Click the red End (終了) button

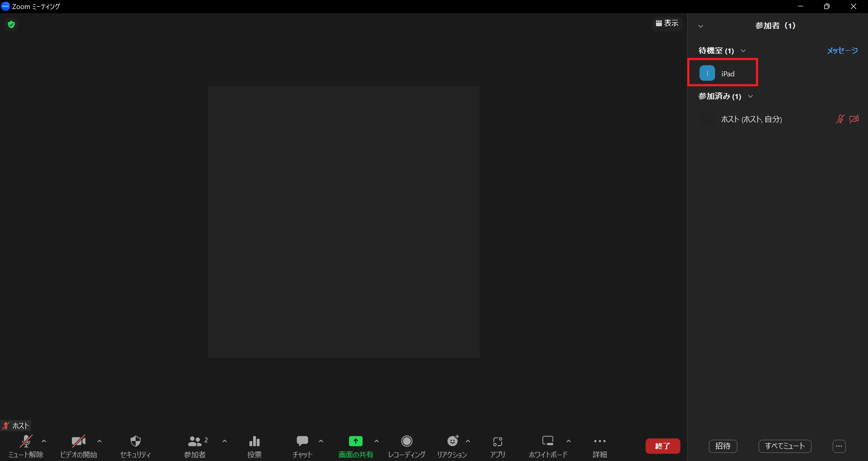click(662, 446)
